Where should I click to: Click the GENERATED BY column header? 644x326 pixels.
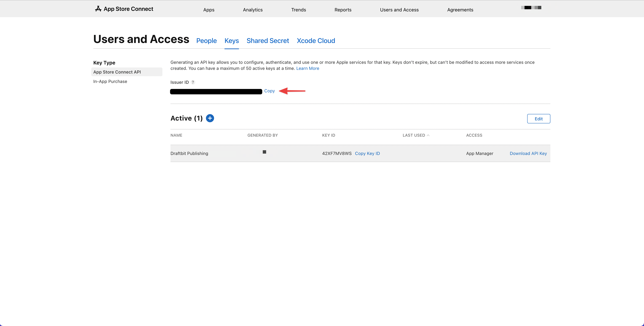tap(262, 135)
